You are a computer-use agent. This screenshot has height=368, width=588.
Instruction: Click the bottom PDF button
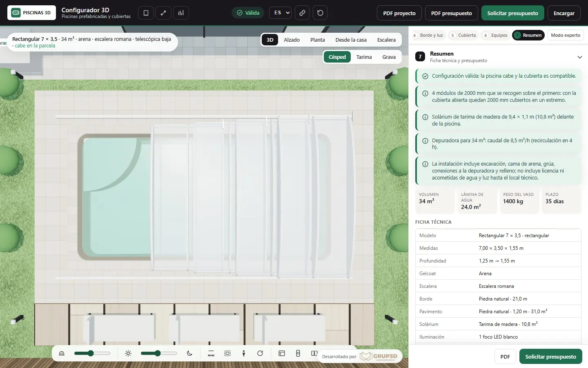[x=505, y=357]
